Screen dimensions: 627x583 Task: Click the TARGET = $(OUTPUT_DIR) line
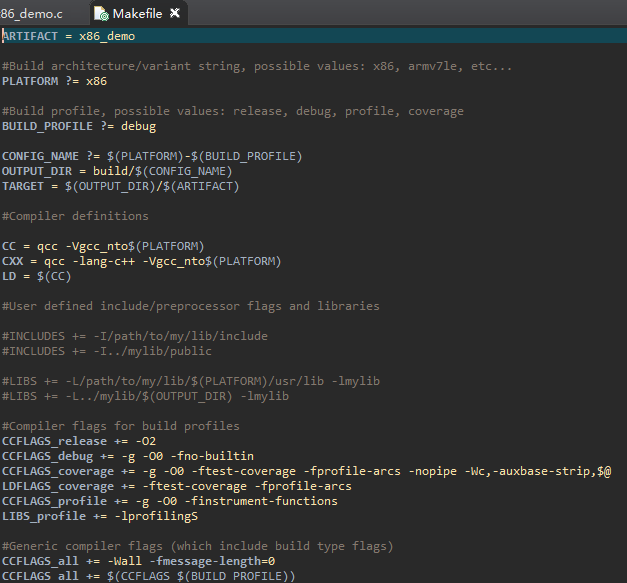tap(120, 186)
